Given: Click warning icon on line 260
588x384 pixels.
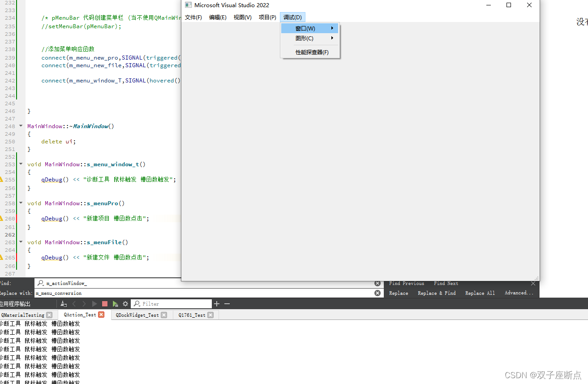Looking at the screenshot, I should point(1,218).
